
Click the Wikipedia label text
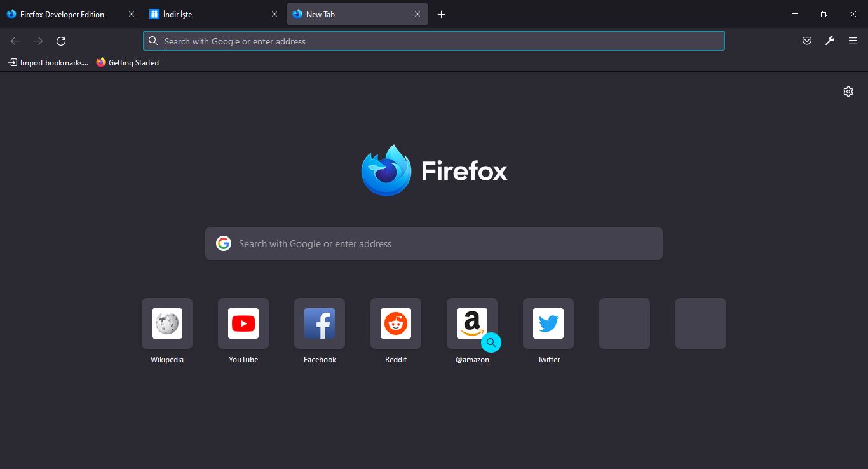point(167,360)
